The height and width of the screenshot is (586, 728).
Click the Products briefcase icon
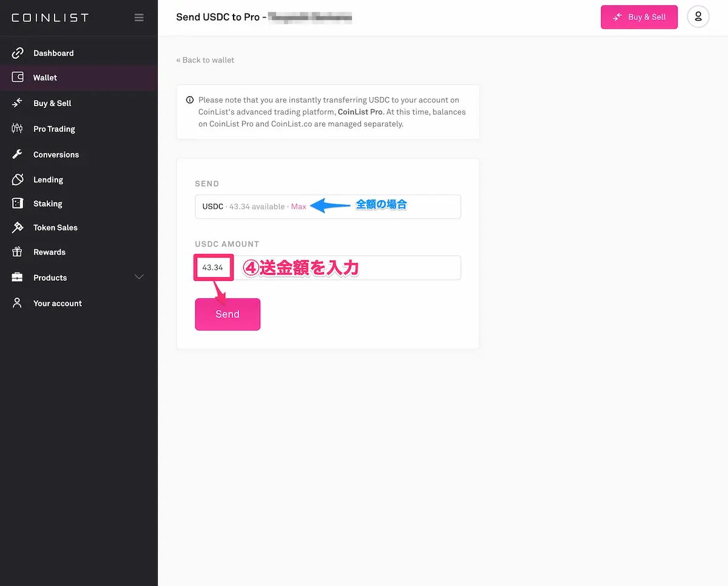coord(18,277)
